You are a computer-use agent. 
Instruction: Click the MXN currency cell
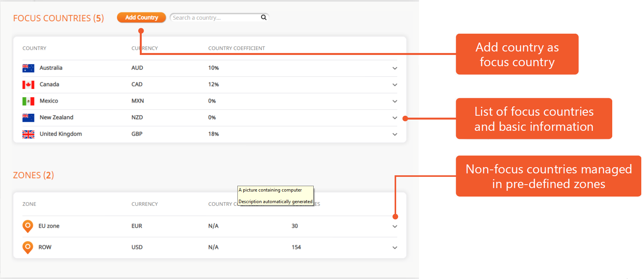tap(137, 101)
